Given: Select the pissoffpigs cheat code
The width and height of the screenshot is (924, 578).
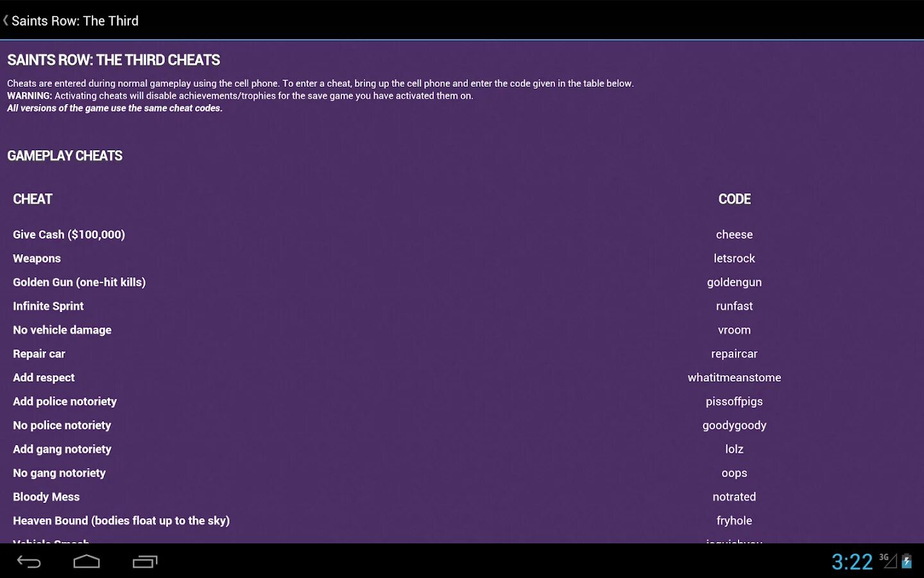Looking at the screenshot, I should coord(735,401).
